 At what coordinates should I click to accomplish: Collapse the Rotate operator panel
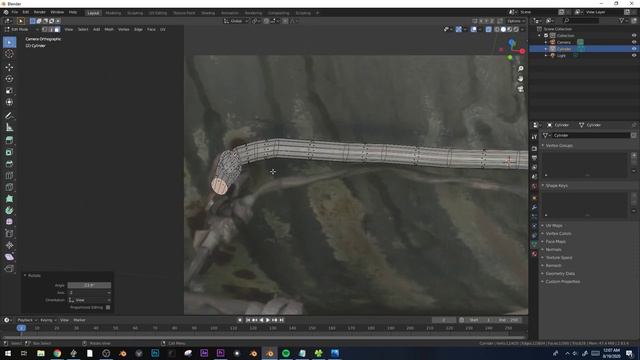coord(25,276)
